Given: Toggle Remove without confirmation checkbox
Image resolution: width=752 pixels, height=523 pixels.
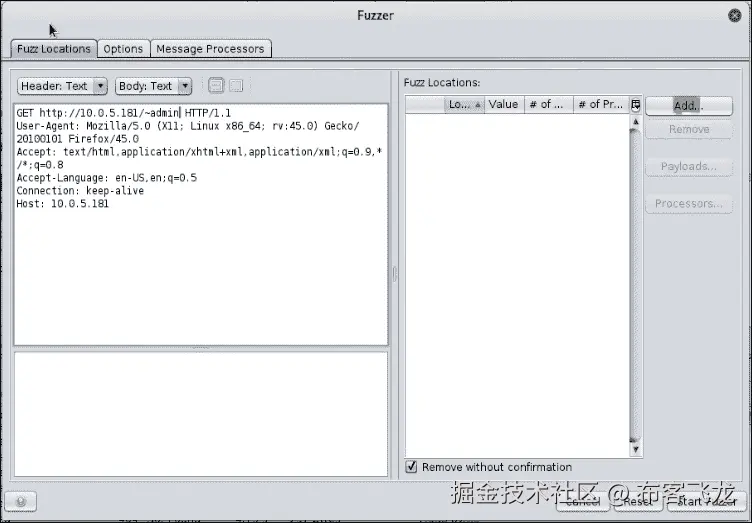Looking at the screenshot, I should [411, 466].
